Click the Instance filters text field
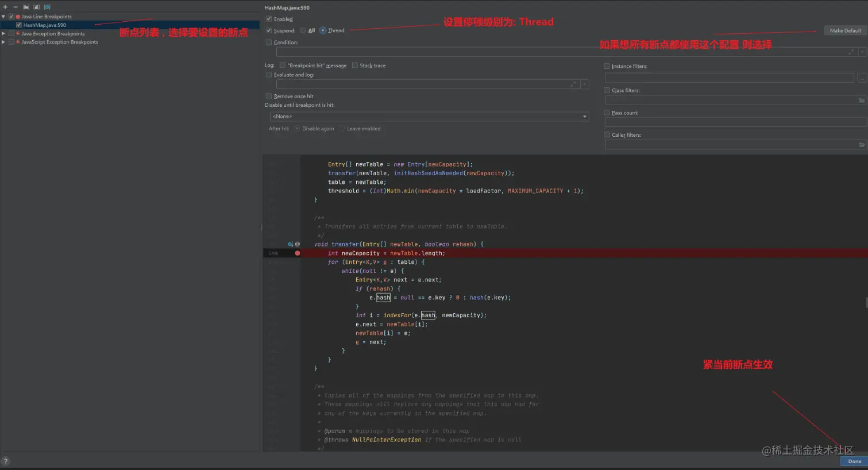868x470 pixels. point(730,78)
